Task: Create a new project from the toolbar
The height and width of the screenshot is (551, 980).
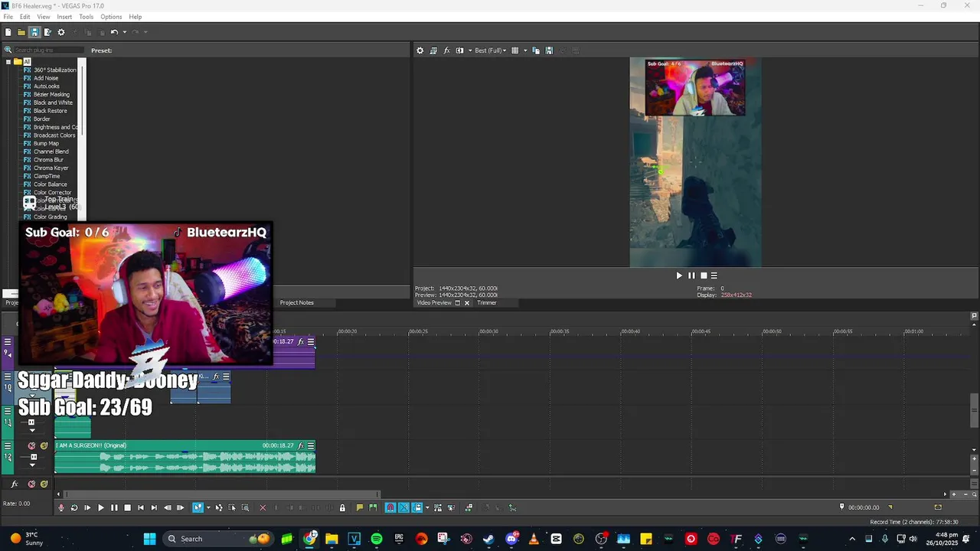Action: click(x=8, y=32)
